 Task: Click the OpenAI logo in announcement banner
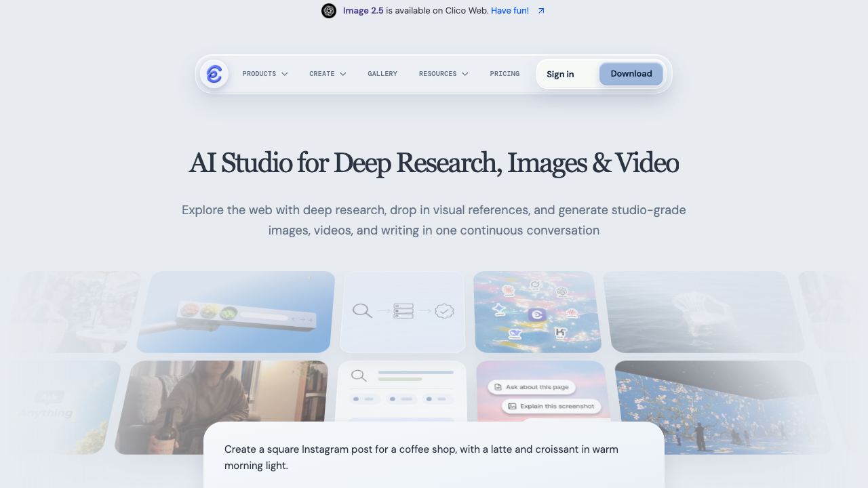pos(329,11)
